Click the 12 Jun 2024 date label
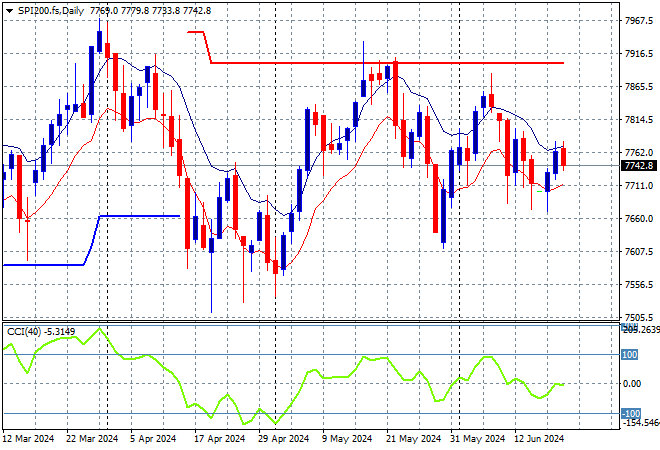The height and width of the screenshot is (450, 660). tap(539, 439)
